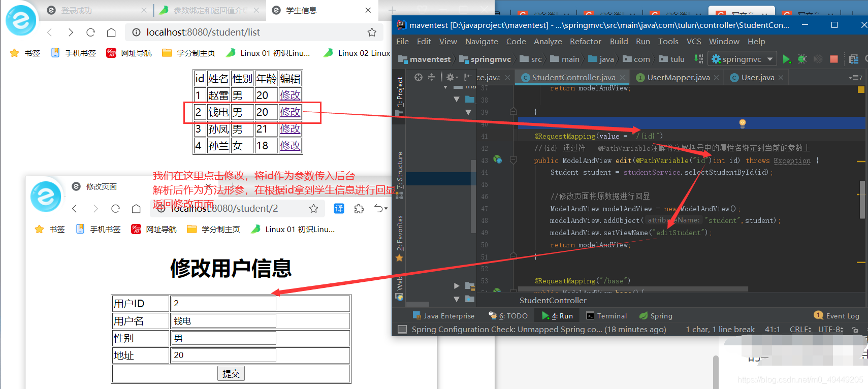Screen dimensions: 868x389
Task: Open the Spring tool window
Action: pyautogui.click(x=656, y=316)
